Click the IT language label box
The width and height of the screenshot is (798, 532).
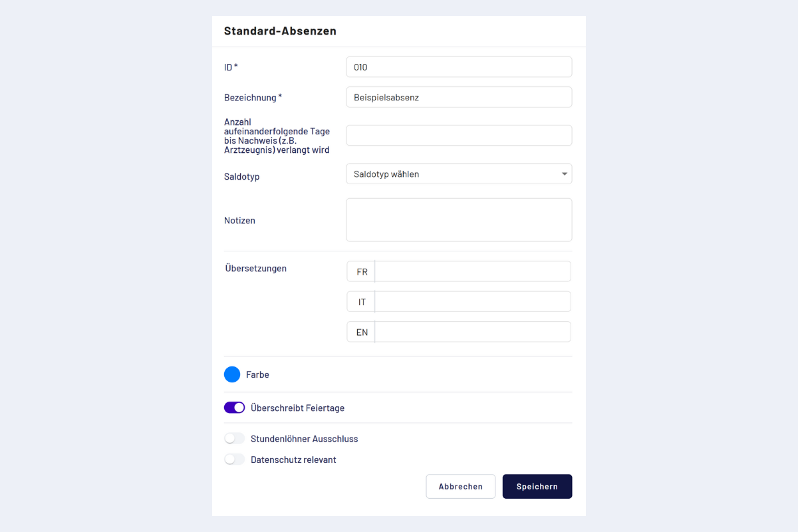point(362,302)
